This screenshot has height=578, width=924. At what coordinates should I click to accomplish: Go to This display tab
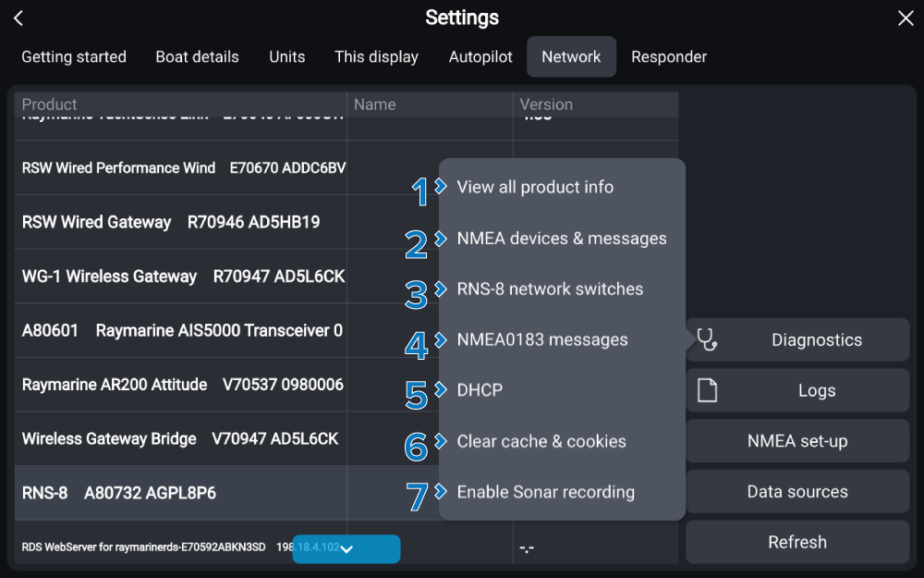pyautogui.click(x=376, y=57)
